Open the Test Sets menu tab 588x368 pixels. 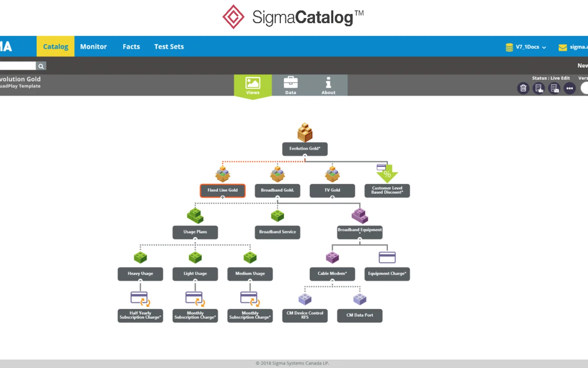[x=169, y=46]
